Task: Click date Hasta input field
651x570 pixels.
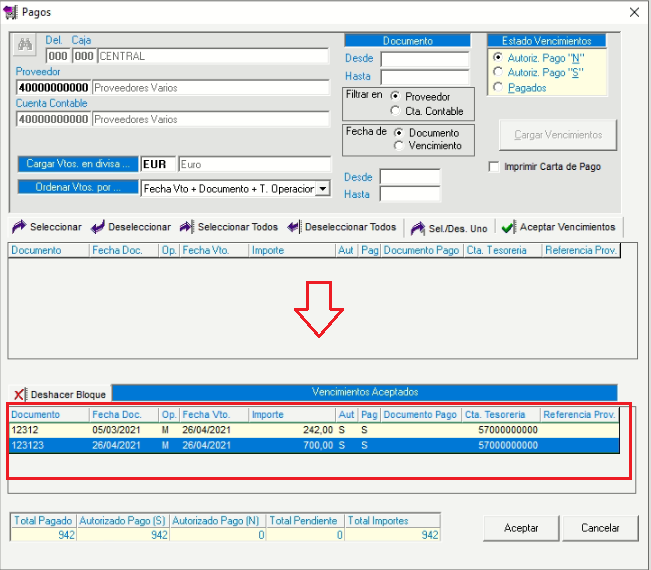Action: pos(410,194)
